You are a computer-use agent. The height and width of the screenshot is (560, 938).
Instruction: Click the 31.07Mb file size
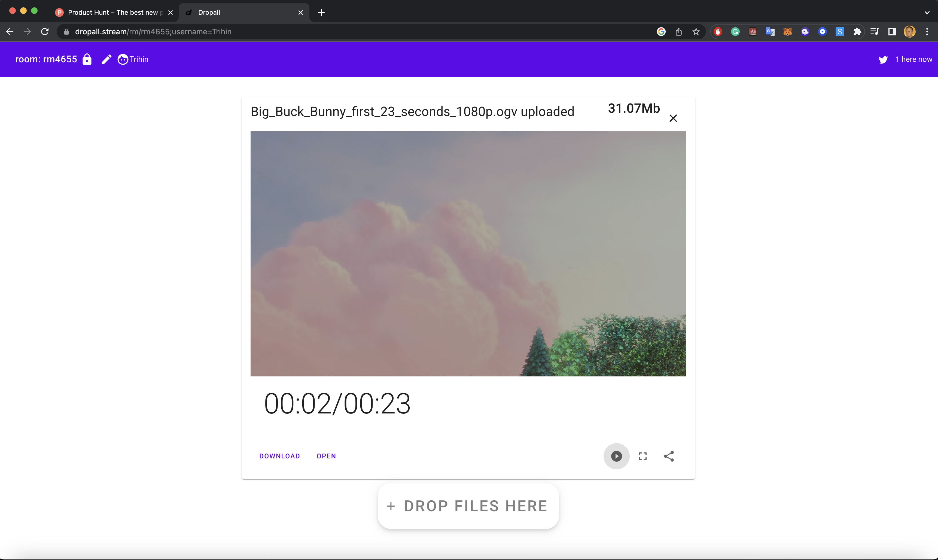[634, 108]
